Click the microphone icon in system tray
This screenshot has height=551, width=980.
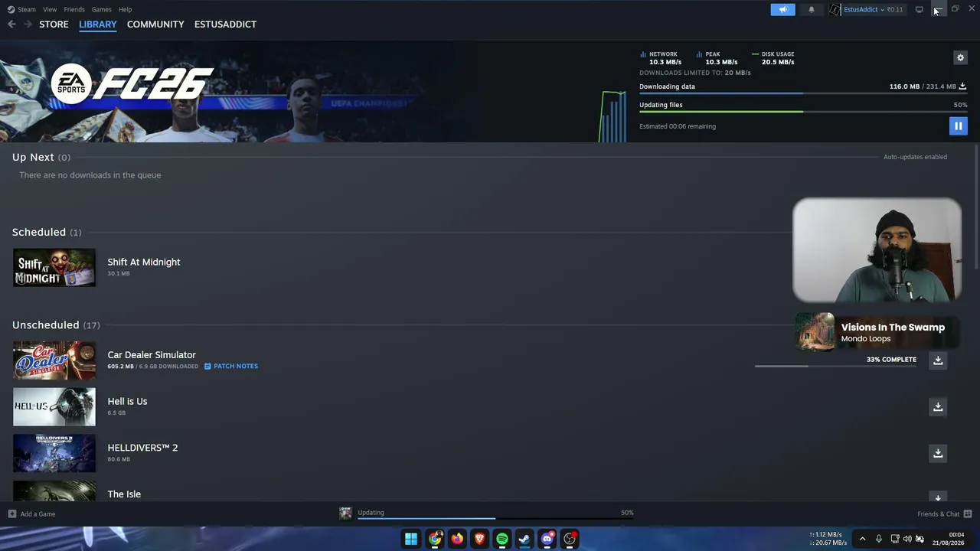tap(879, 539)
